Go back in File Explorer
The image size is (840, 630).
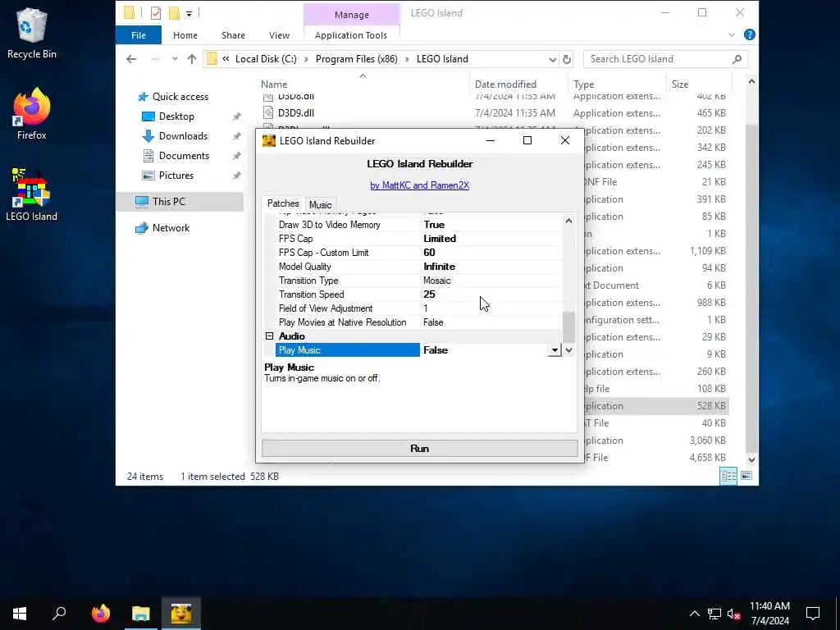[x=131, y=59]
